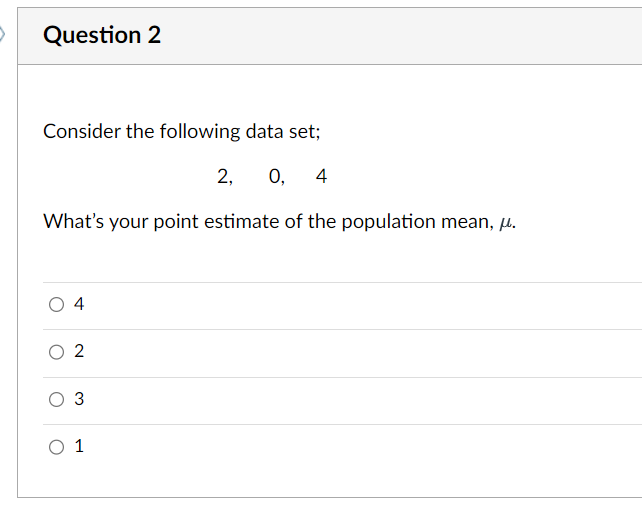Click the answer label text "1" in the options
The width and height of the screenshot is (642, 514).
[x=79, y=446]
